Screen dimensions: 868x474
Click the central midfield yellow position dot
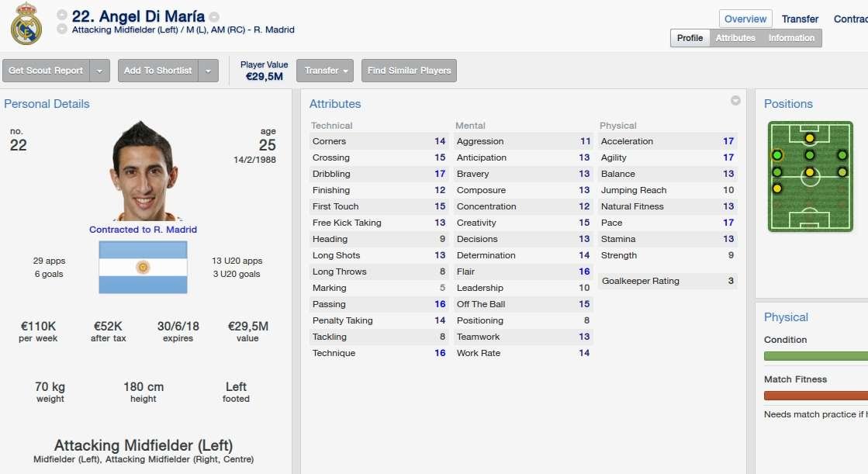pyautogui.click(x=809, y=172)
